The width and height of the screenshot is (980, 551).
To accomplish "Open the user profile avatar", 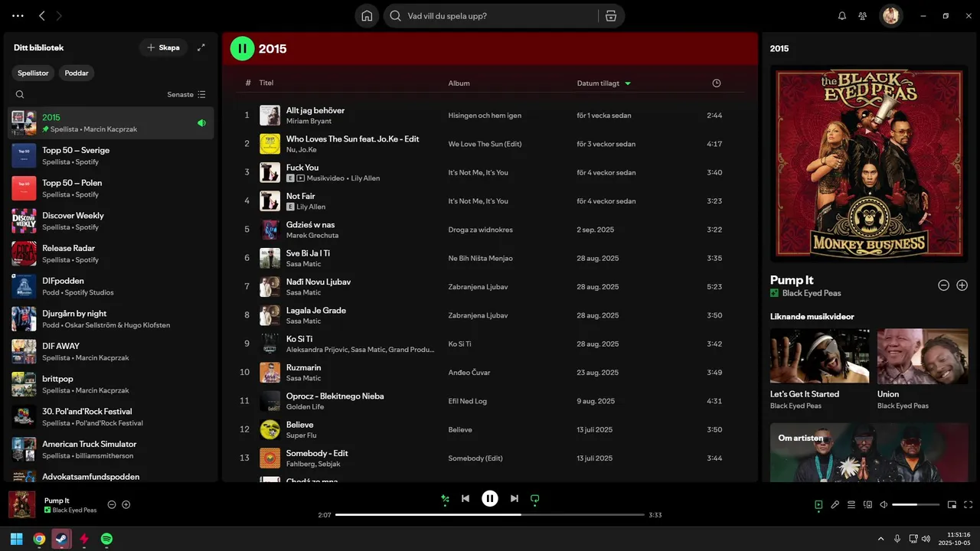I will point(890,15).
